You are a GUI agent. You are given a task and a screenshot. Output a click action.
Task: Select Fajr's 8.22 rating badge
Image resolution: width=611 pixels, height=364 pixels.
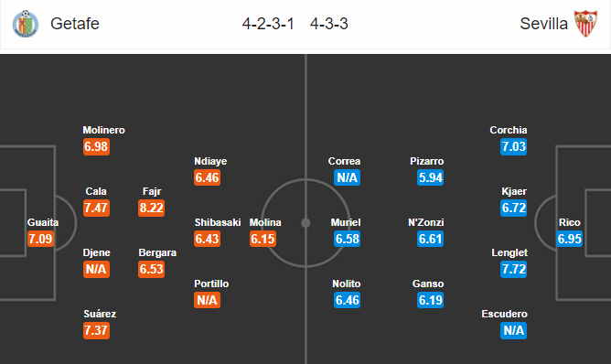pyautogui.click(x=151, y=208)
